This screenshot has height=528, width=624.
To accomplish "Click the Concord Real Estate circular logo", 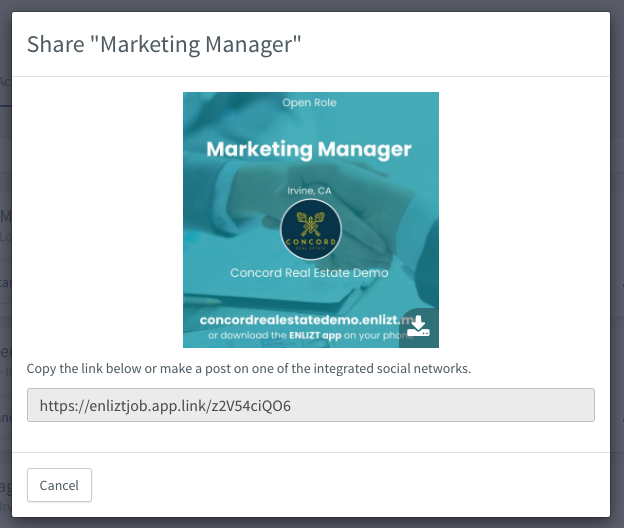I will [311, 230].
